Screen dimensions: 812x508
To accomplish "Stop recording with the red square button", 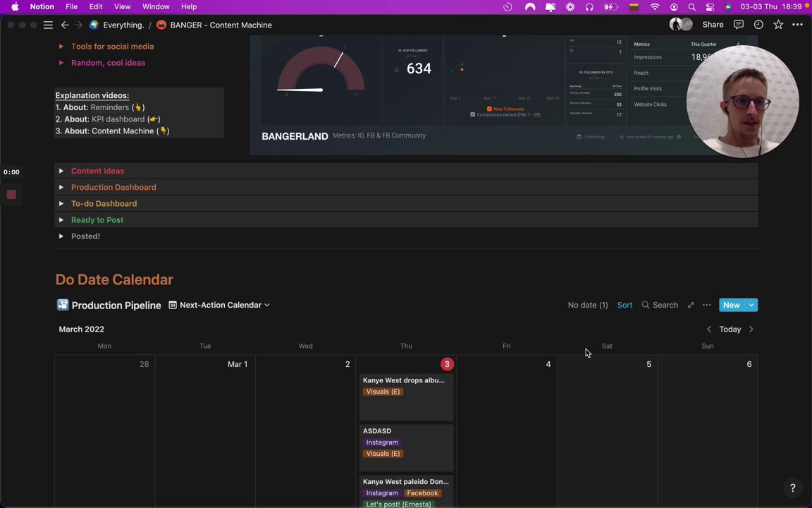I will click(x=11, y=195).
